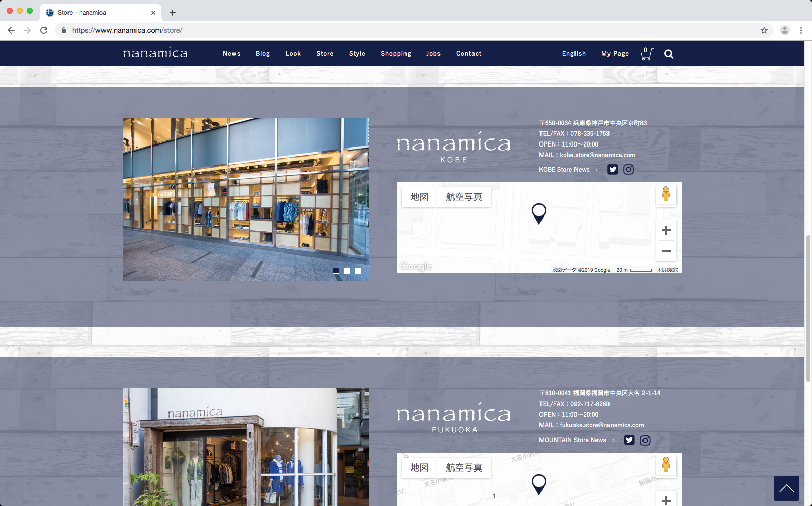This screenshot has width=812, height=506.
Task: Switch KOBE map to 地図 view
Action: (x=419, y=197)
